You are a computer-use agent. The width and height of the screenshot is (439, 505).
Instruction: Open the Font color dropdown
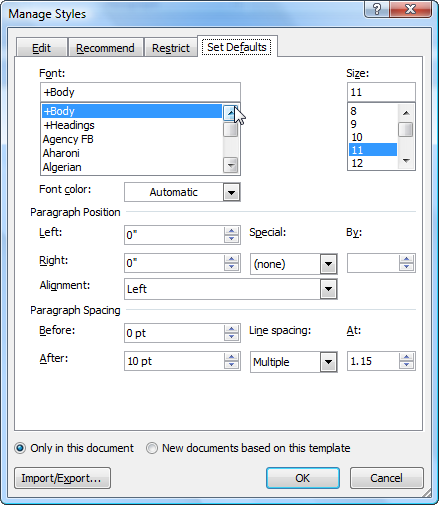(x=231, y=192)
